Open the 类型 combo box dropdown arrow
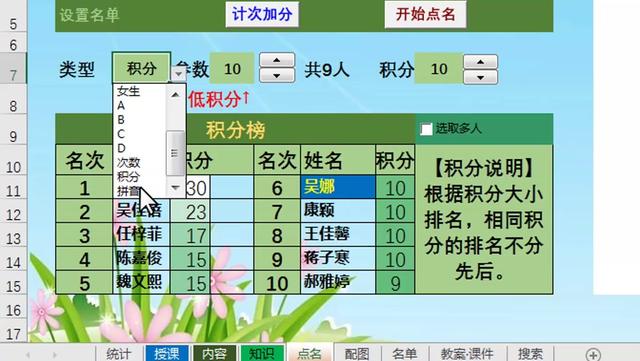 click(x=178, y=74)
